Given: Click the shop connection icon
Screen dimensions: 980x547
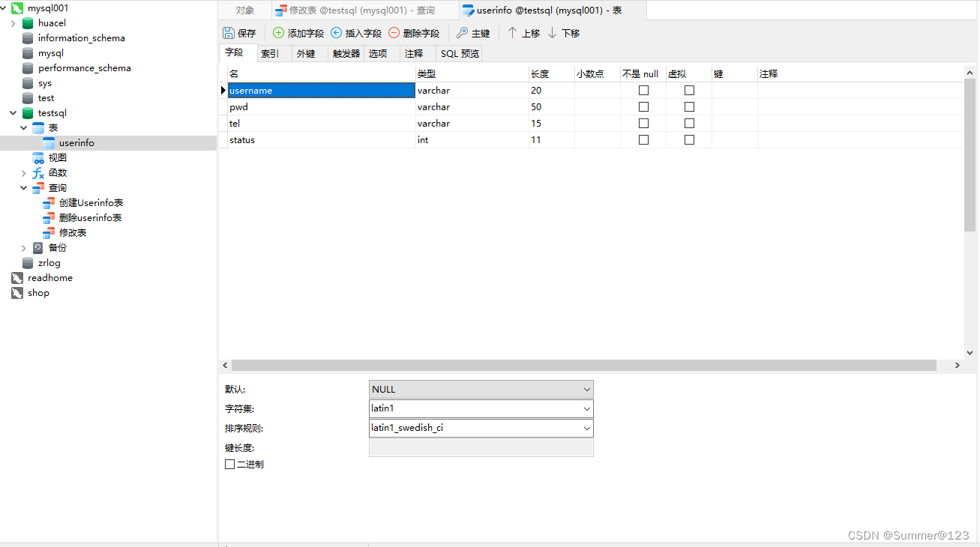Looking at the screenshot, I should [17, 292].
